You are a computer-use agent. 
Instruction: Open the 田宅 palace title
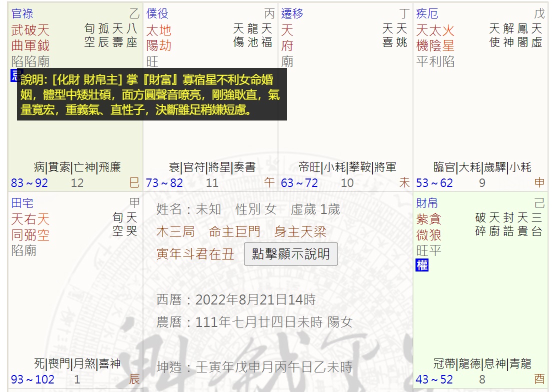[x=22, y=203]
